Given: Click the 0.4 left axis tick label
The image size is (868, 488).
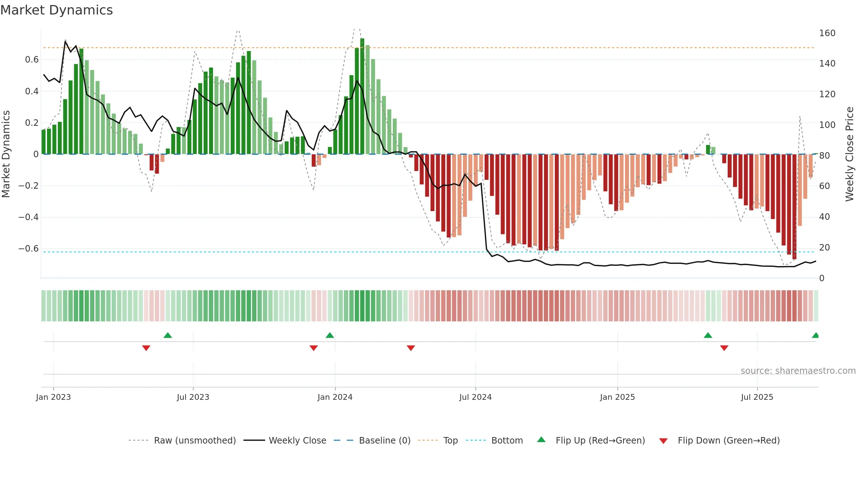Looking at the screenshot, I should [x=32, y=91].
